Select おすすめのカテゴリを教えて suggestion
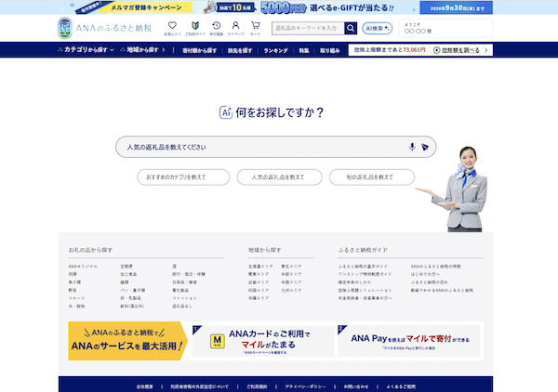This screenshot has width=558, height=392. coord(183,177)
